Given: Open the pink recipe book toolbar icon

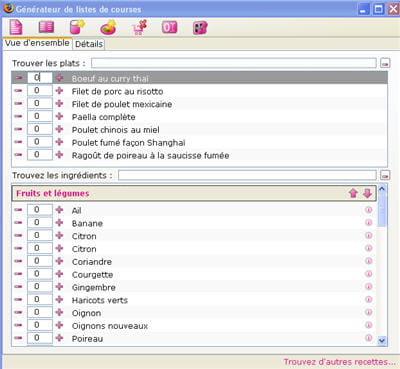Looking at the screenshot, I should 46,27.
